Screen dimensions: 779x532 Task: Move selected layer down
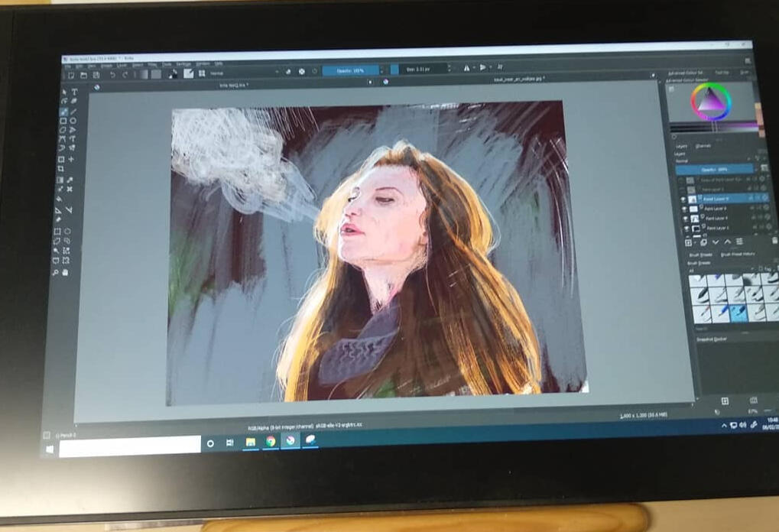(x=716, y=242)
